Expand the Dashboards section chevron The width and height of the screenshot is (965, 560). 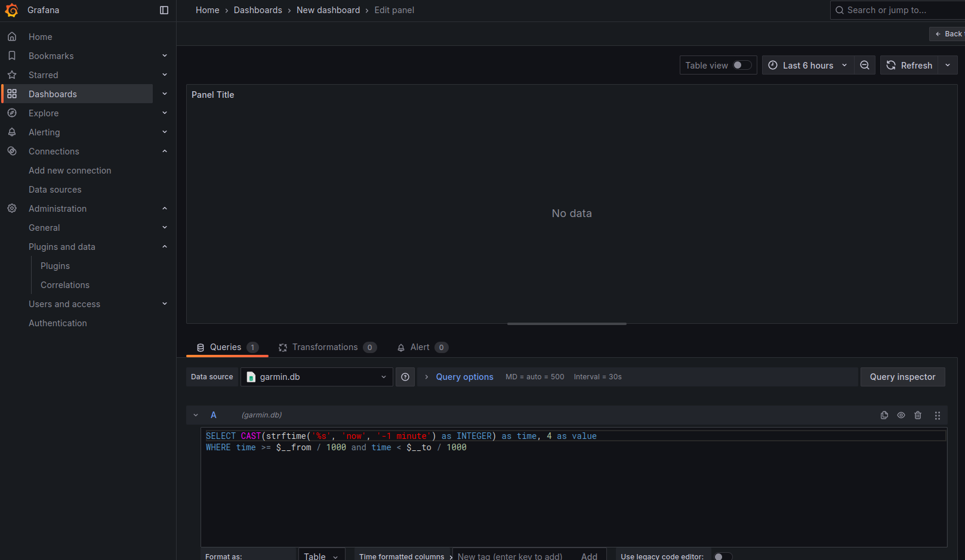click(x=165, y=94)
